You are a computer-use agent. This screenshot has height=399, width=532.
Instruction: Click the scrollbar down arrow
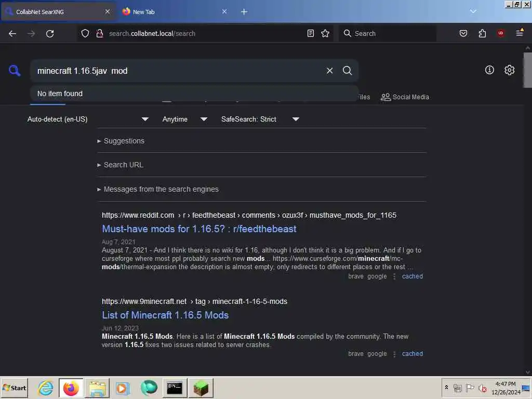528,372
